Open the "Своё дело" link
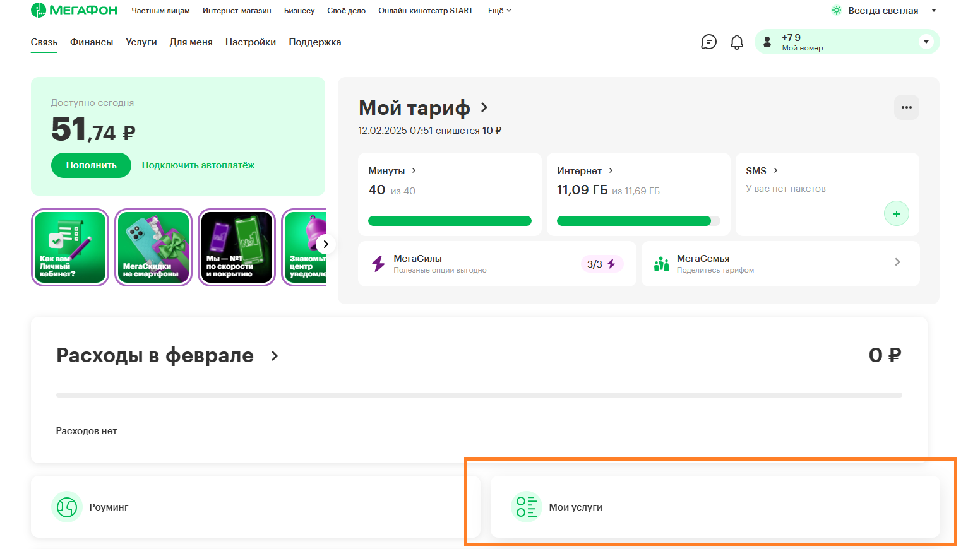The height and width of the screenshot is (549, 980). [347, 11]
